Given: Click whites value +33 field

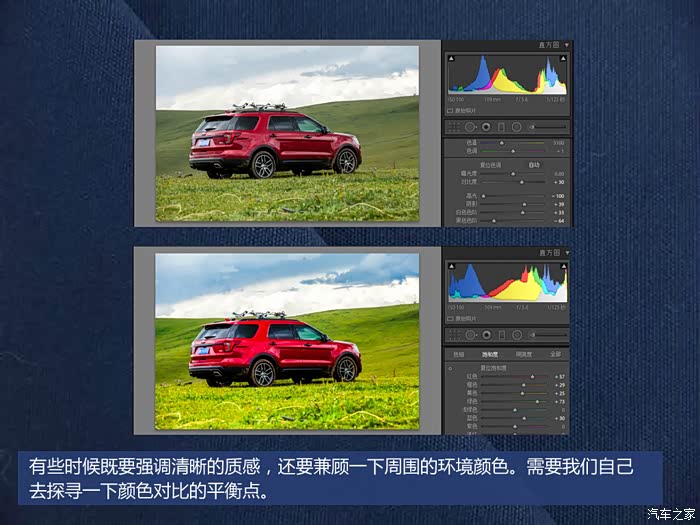Looking at the screenshot, I should [559, 212].
